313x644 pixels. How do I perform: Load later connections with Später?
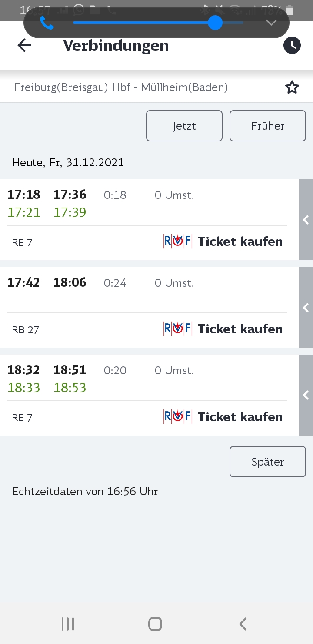[x=268, y=462]
